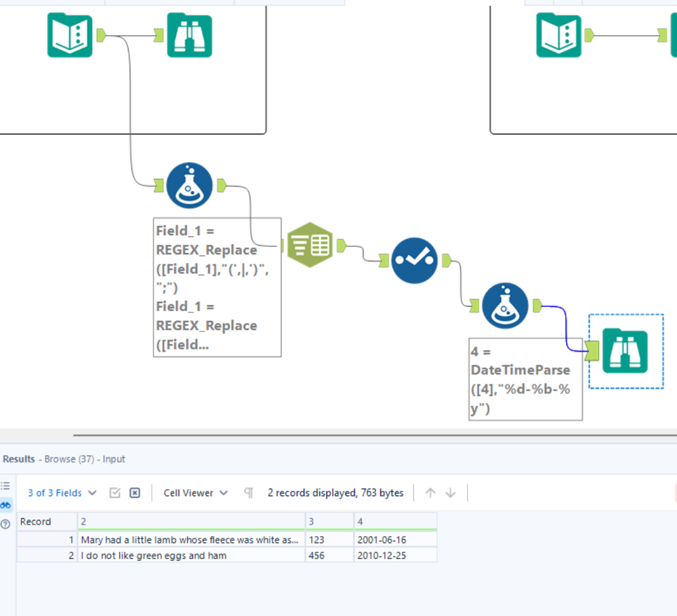Click the DateTimeParse annotation box
Viewport: 677px width, 616px height.
tap(525, 379)
